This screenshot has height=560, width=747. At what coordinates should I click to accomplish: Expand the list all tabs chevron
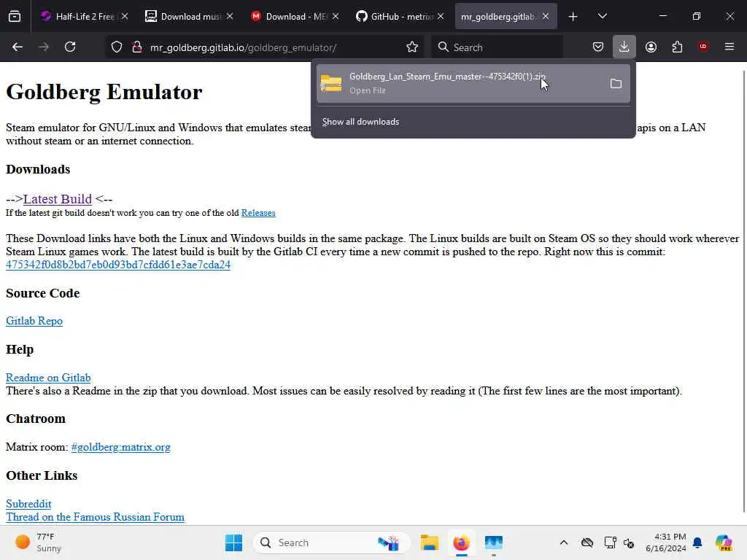603,17
